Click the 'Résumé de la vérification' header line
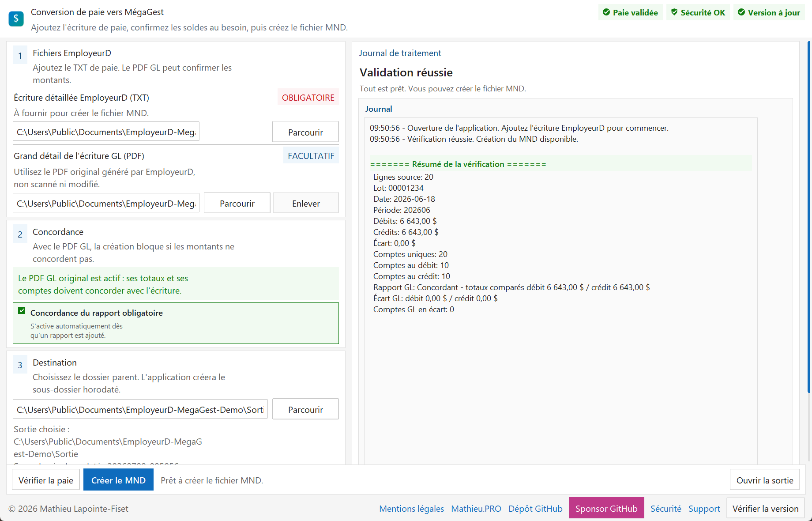 click(x=458, y=164)
